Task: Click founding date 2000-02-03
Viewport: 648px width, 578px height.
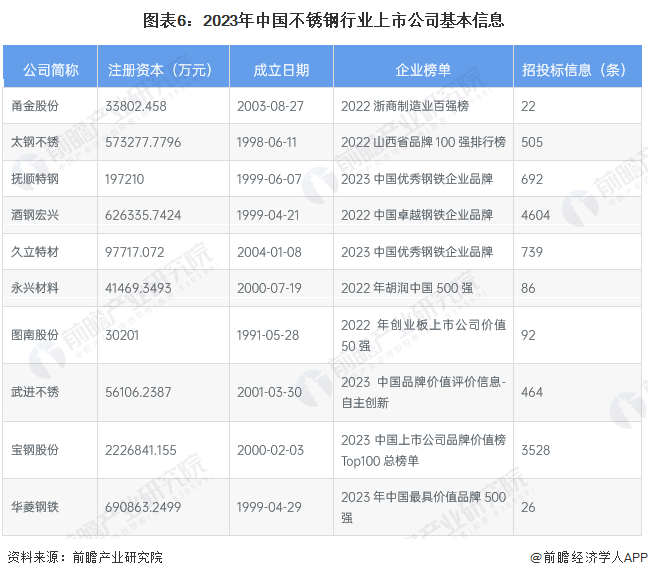Action: (x=270, y=450)
